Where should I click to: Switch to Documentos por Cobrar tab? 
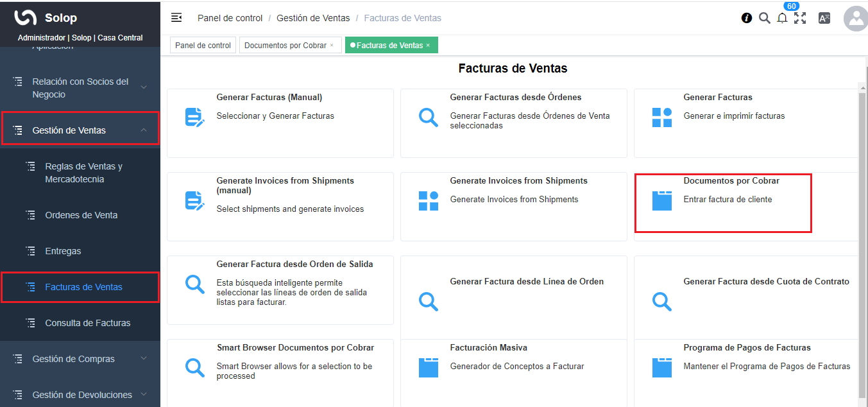tap(285, 46)
